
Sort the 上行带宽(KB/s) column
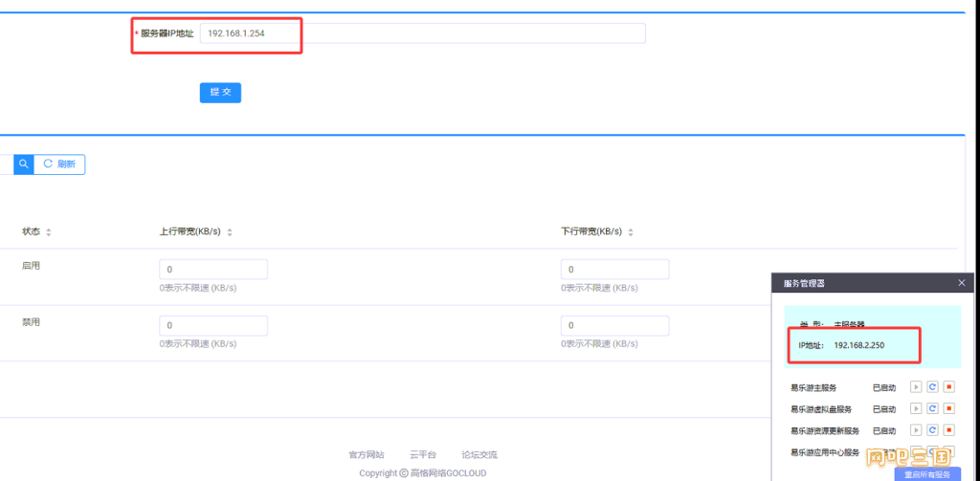click(x=230, y=232)
